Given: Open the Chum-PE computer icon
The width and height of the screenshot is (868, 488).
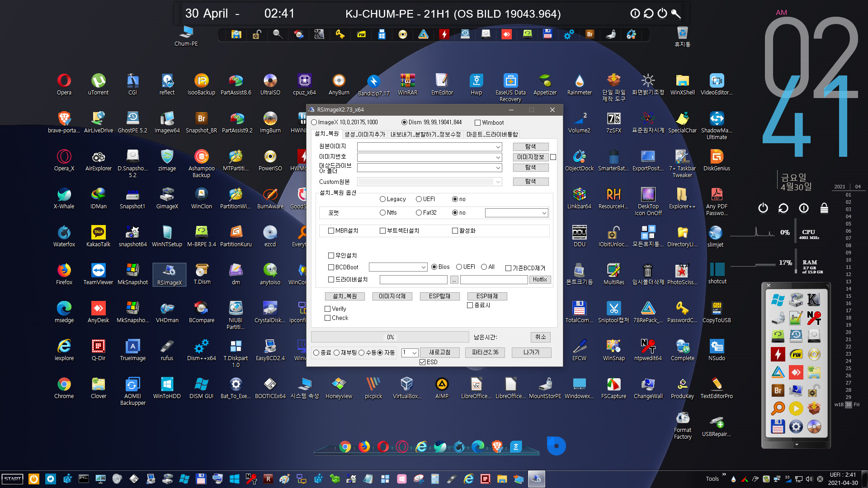Looking at the screenshot, I should 186,36.
